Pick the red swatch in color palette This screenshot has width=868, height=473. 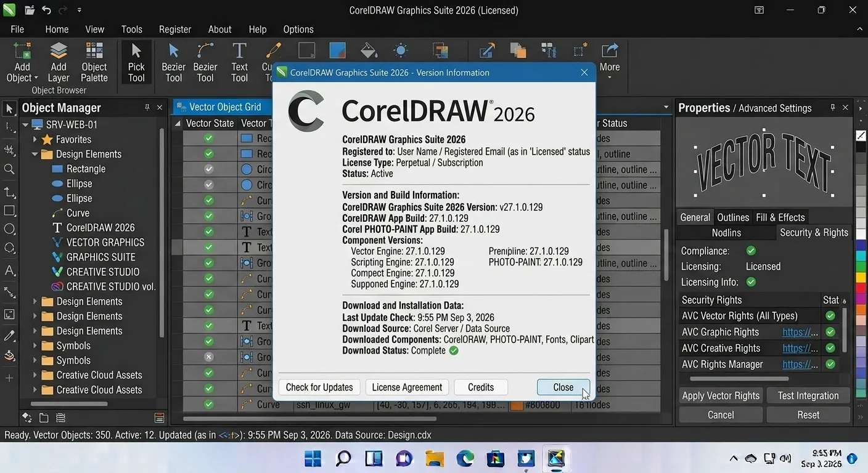tap(861, 288)
